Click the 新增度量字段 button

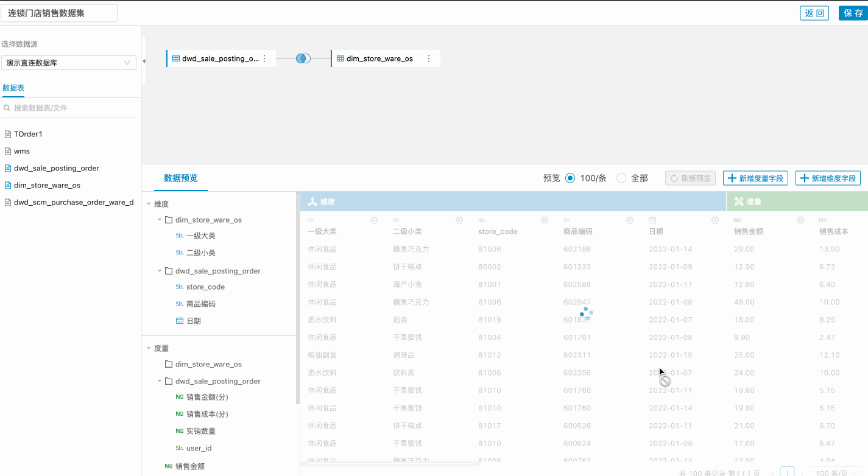pyautogui.click(x=755, y=178)
